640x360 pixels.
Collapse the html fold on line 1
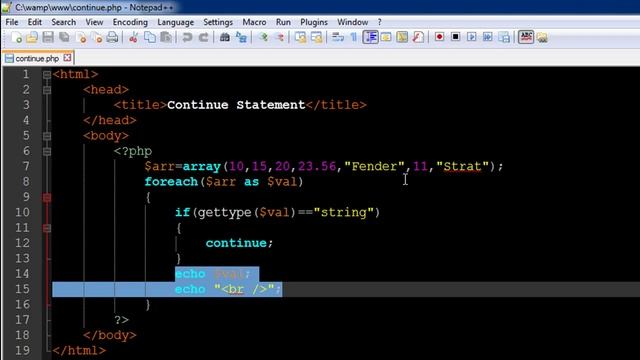point(47,75)
